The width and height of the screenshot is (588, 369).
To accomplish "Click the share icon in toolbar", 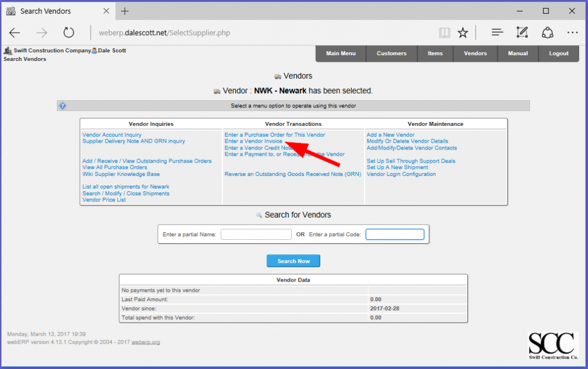I will 547,33.
